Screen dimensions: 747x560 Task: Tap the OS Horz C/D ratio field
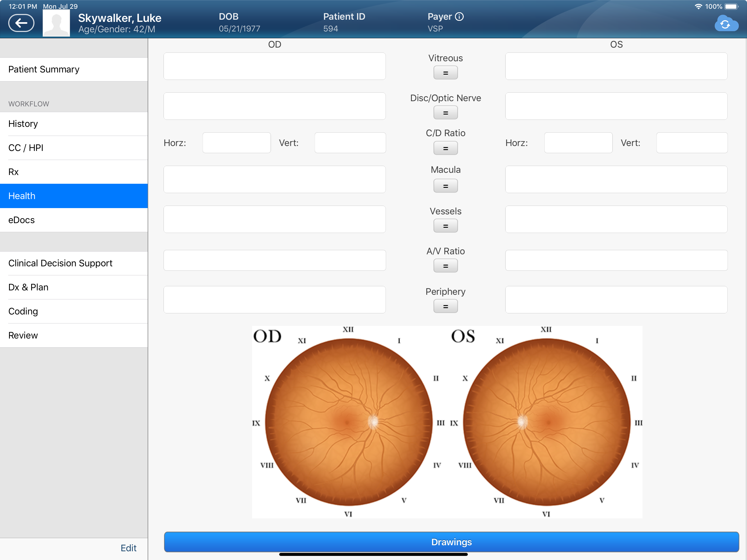pyautogui.click(x=579, y=142)
